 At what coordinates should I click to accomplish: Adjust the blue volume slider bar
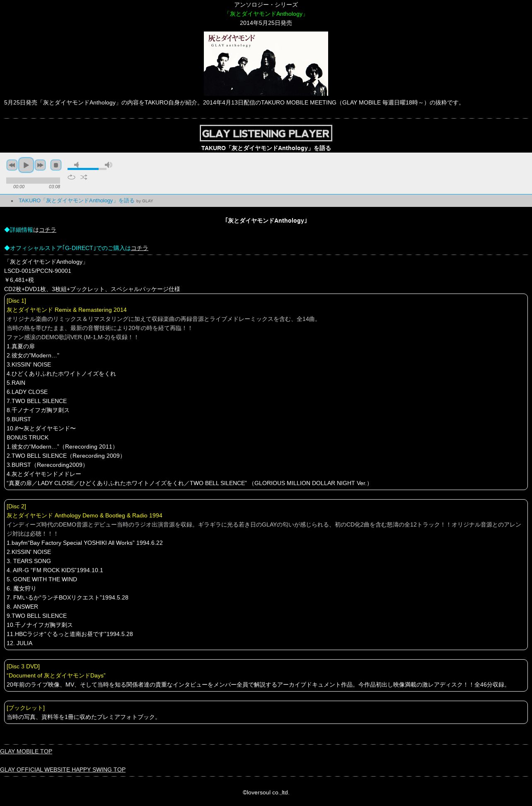click(87, 169)
